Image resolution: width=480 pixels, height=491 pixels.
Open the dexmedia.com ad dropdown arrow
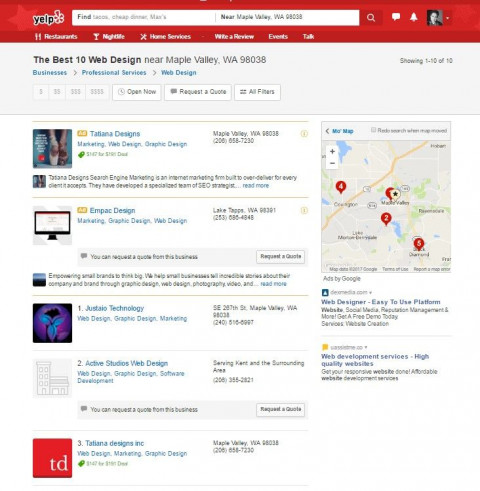(x=370, y=293)
